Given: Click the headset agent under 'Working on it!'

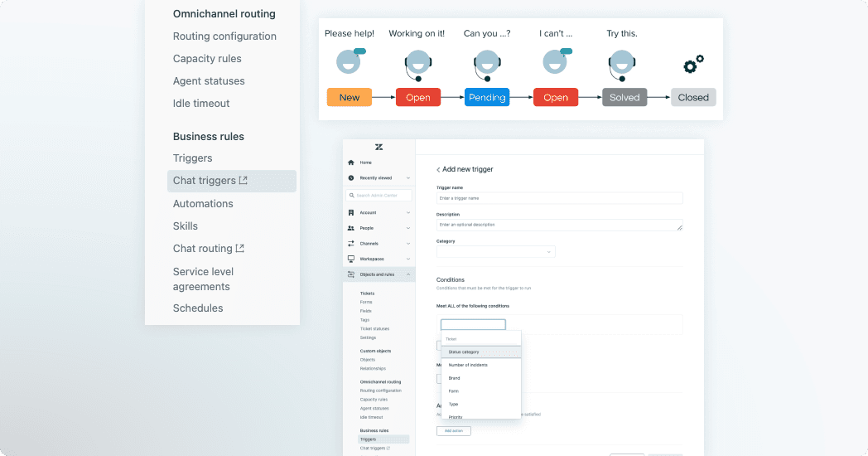Looking at the screenshot, I should (x=418, y=65).
